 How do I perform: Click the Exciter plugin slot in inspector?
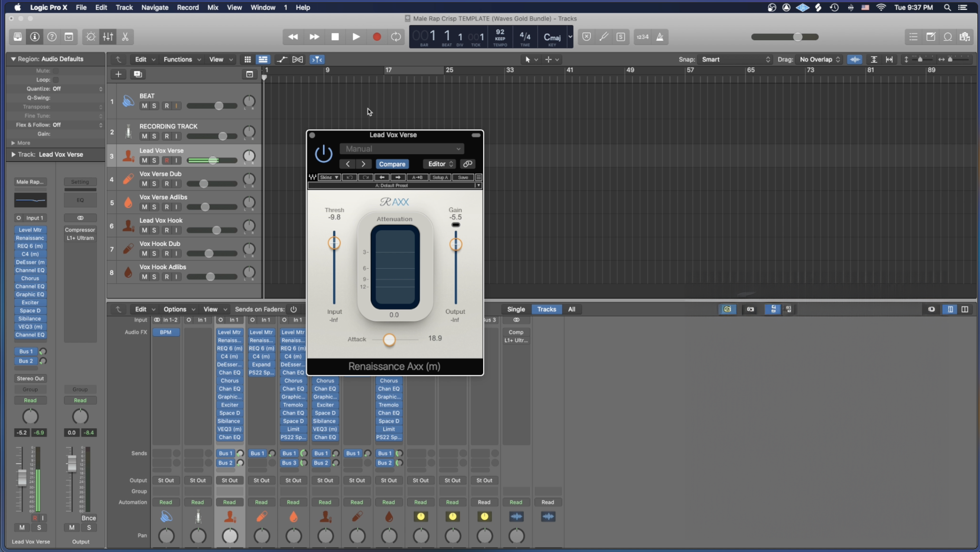(x=30, y=303)
